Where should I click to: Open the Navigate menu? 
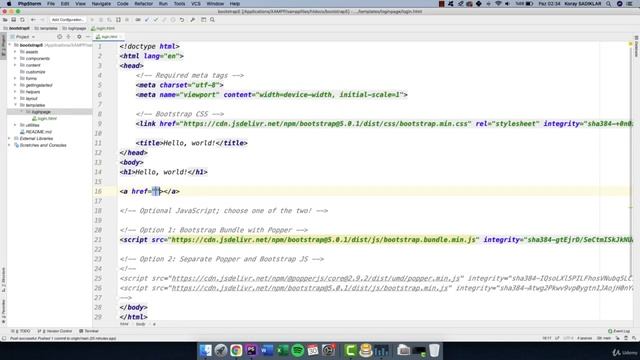click(101, 4)
